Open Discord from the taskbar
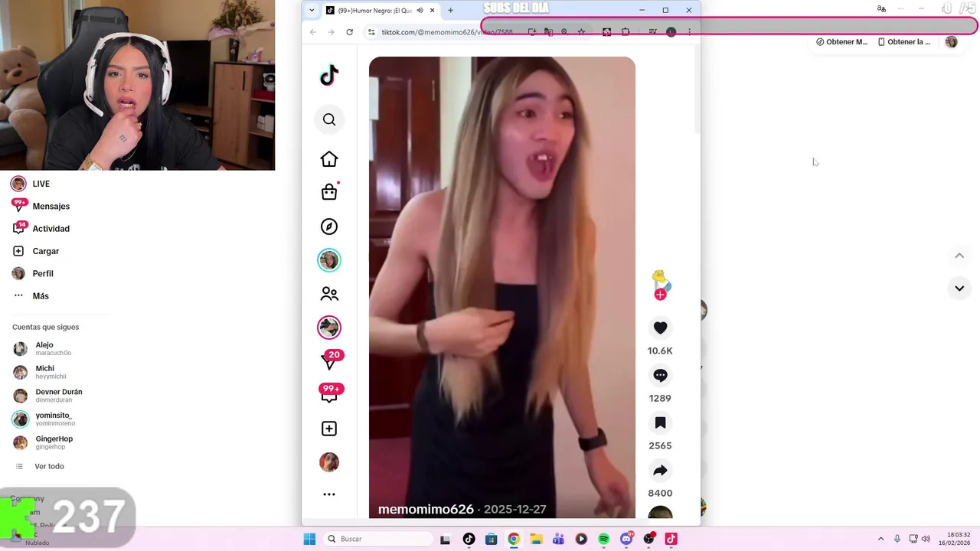980x551 pixels. [x=626, y=539]
